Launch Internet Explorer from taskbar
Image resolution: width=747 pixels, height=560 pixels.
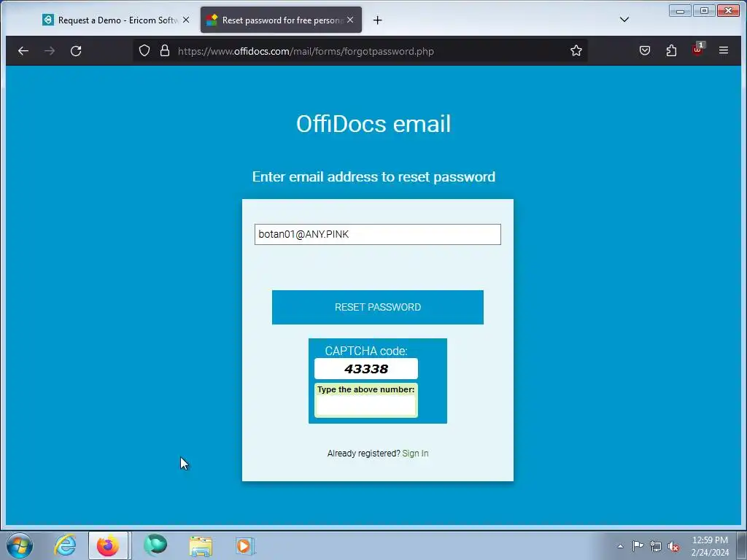click(65, 545)
